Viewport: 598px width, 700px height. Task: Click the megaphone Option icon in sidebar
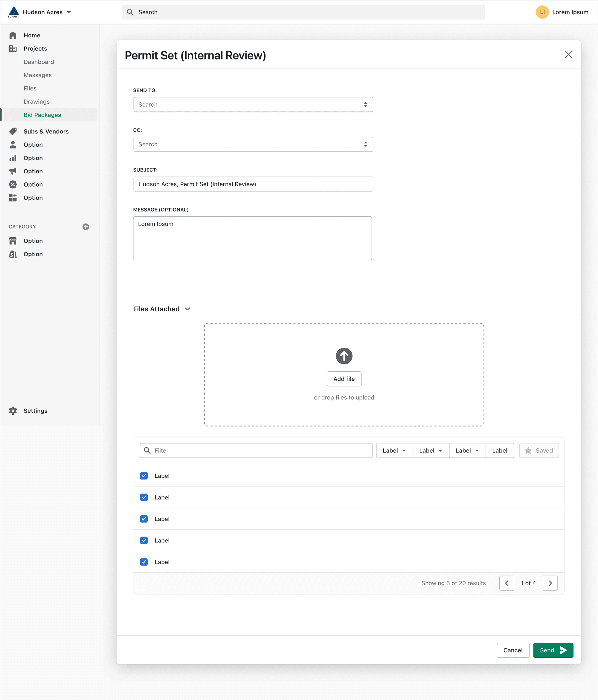click(13, 171)
